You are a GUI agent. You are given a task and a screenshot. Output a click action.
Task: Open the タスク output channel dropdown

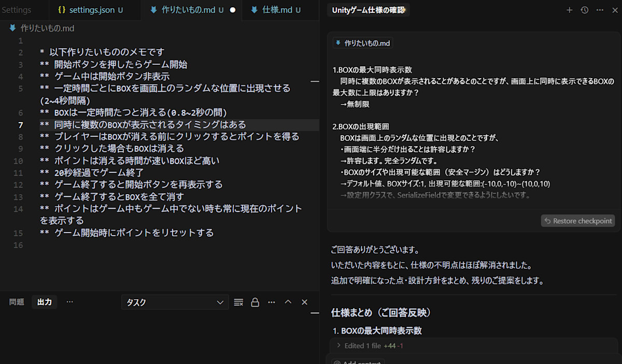tap(175, 302)
